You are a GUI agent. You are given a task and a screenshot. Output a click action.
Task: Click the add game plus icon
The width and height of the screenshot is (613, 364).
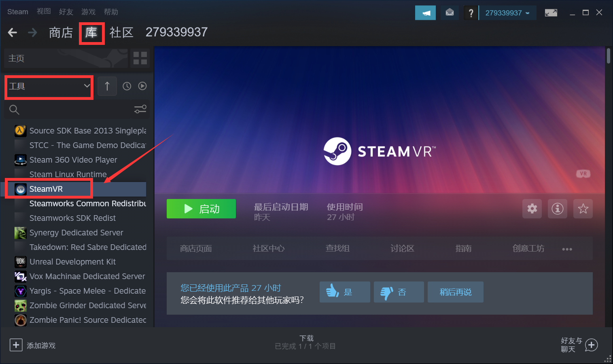click(16, 345)
